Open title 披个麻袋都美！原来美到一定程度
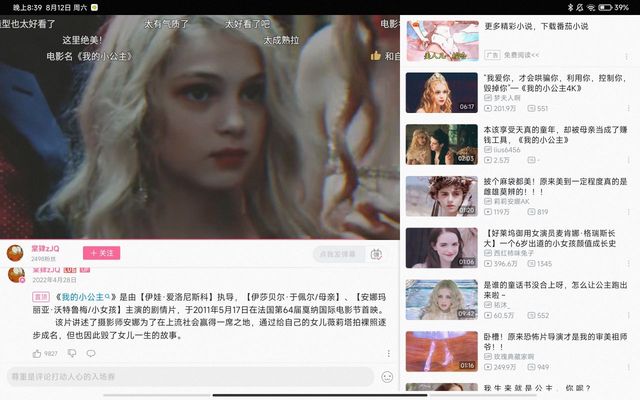This screenshot has width=640, height=400. point(555,187)
